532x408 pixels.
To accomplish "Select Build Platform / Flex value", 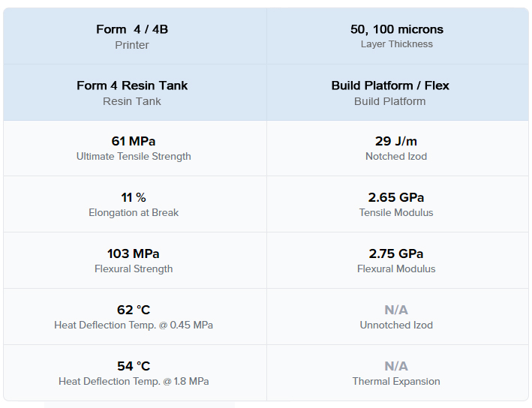I will pyautogui.click(x=390, y=85).
